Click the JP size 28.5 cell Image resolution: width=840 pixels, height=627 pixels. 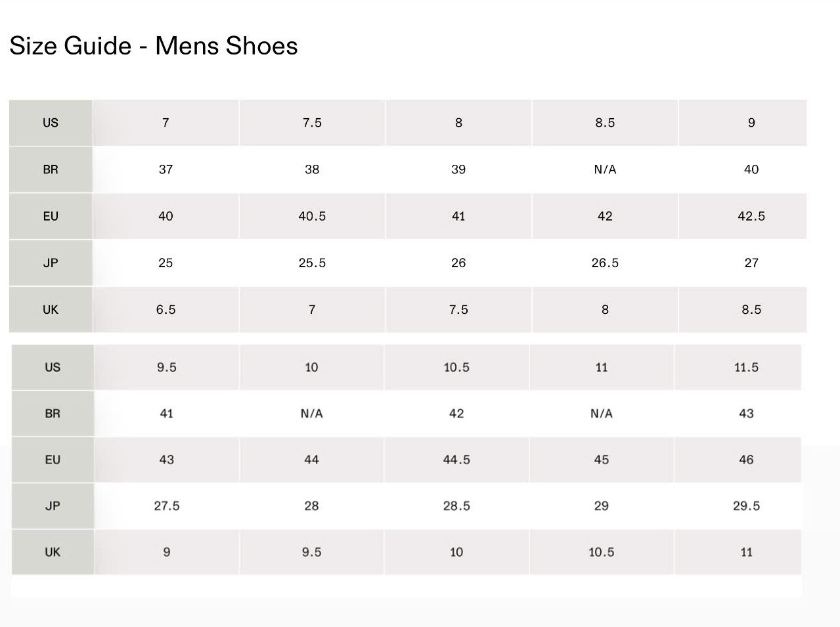[x=456, y=506]
